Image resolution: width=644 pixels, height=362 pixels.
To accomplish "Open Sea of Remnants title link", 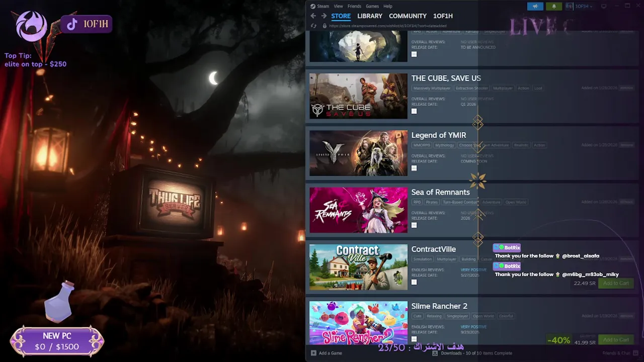I will (440, 192).
